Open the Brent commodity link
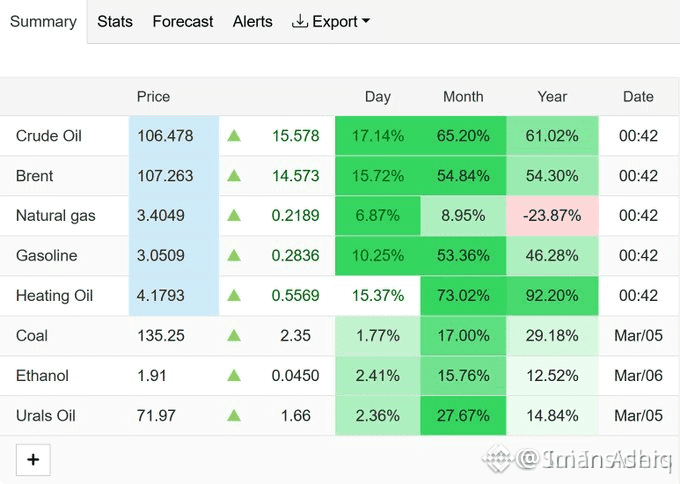680x484 pixels. 34,176
